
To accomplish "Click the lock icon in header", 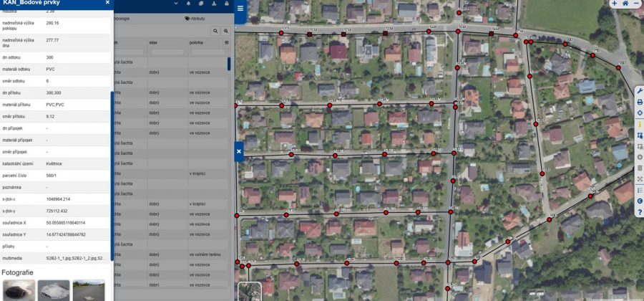I will [x=226, y=4].
